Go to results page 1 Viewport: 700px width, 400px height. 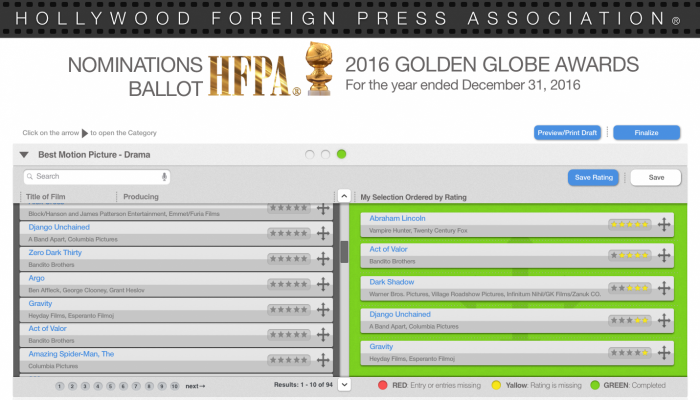point(60,386)
